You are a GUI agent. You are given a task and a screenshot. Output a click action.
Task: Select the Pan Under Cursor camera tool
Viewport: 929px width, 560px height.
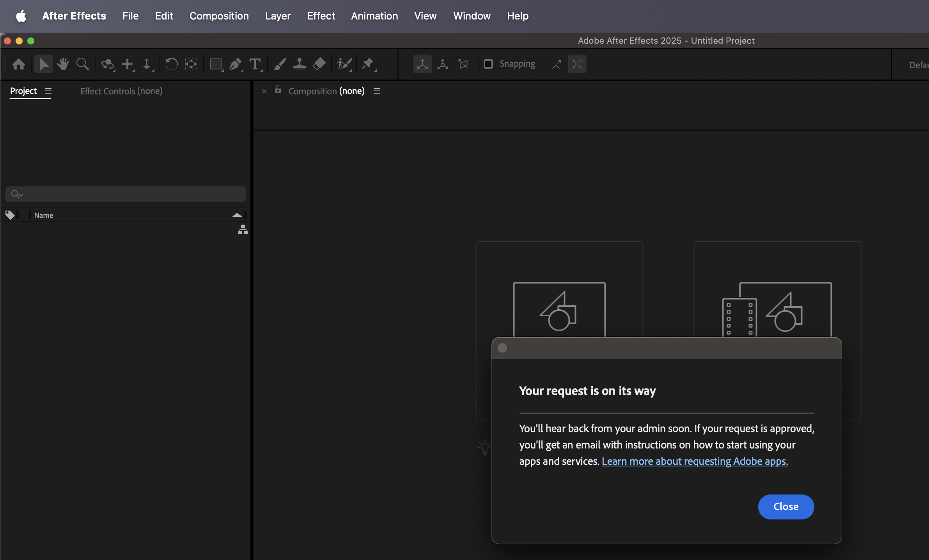(x=128, y=64)
